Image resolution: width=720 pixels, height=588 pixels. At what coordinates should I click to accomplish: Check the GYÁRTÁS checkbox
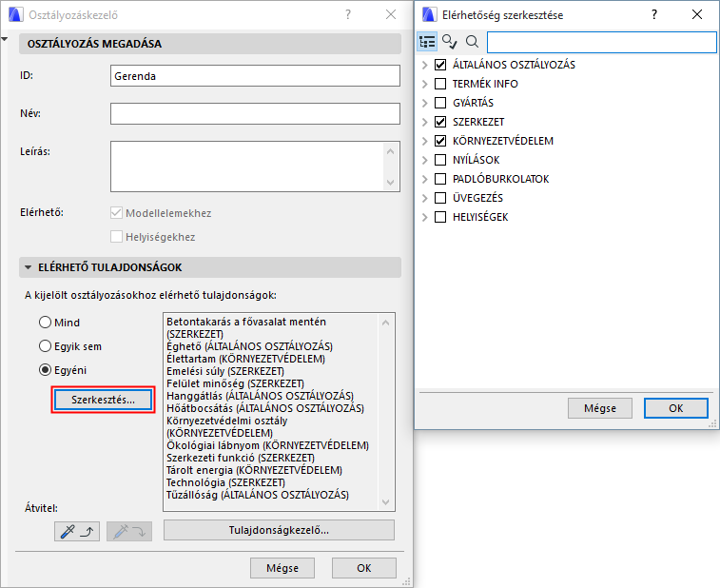[x=440, y=103]
